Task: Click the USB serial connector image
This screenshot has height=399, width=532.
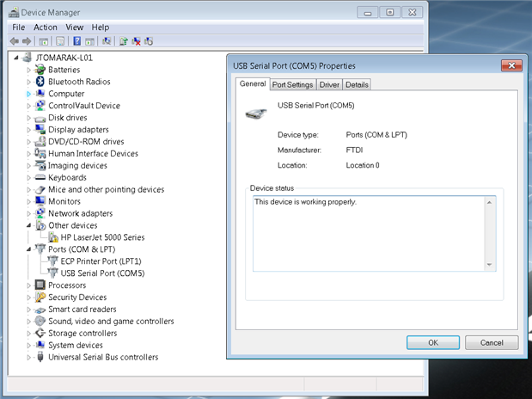Action: [x=256, y=114]
